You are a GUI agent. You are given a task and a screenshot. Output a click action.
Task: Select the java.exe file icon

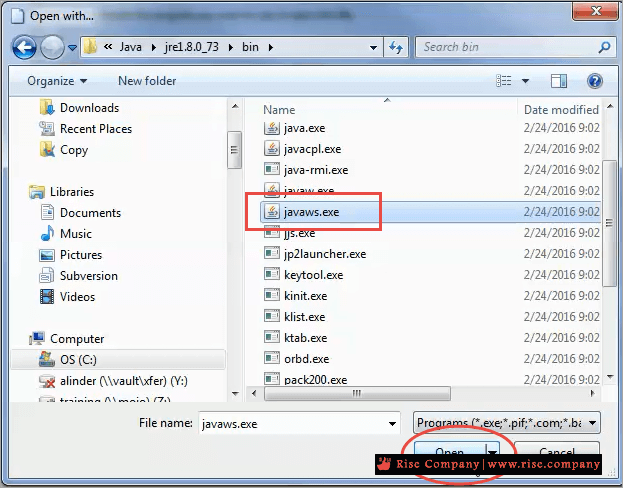pos(272,128)
